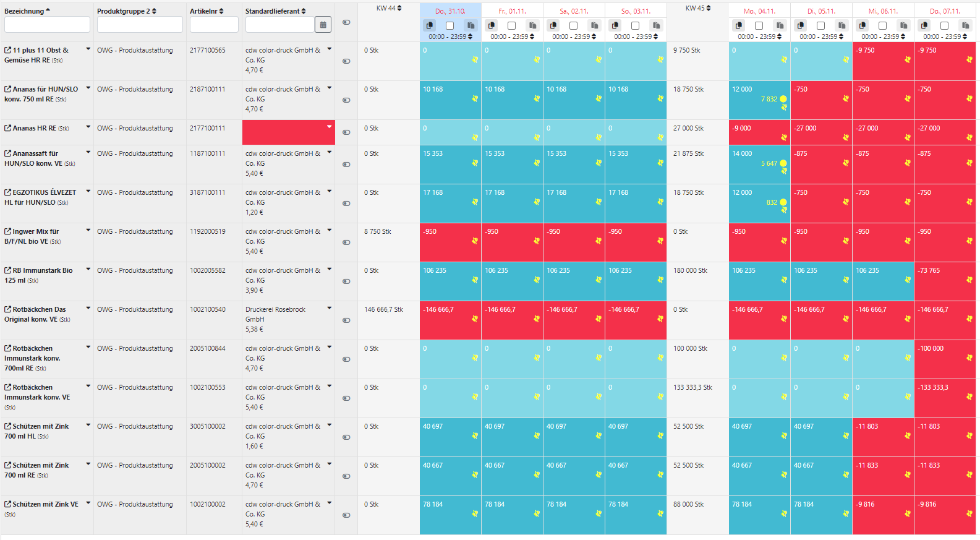The image size is (980, 540).
Task: Open the calendar icon beside Standardlieferant filter
Action: click(x=323, y=25)
